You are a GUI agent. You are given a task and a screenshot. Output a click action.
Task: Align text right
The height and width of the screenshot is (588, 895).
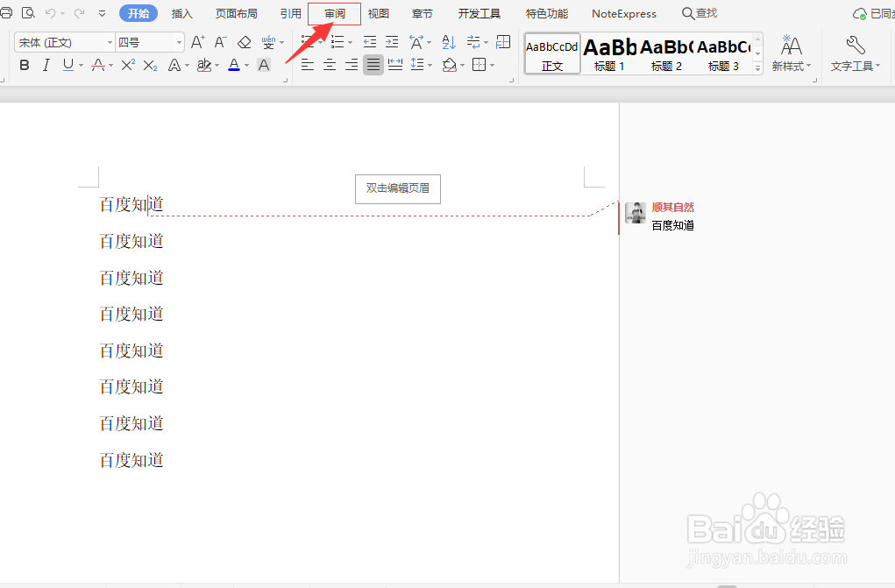(x=352, y=65)
